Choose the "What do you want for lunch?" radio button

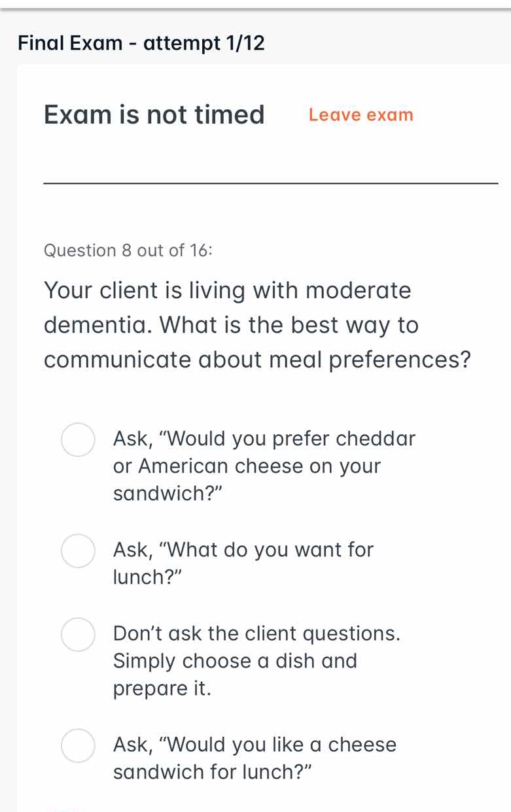[x=78, y=551]
